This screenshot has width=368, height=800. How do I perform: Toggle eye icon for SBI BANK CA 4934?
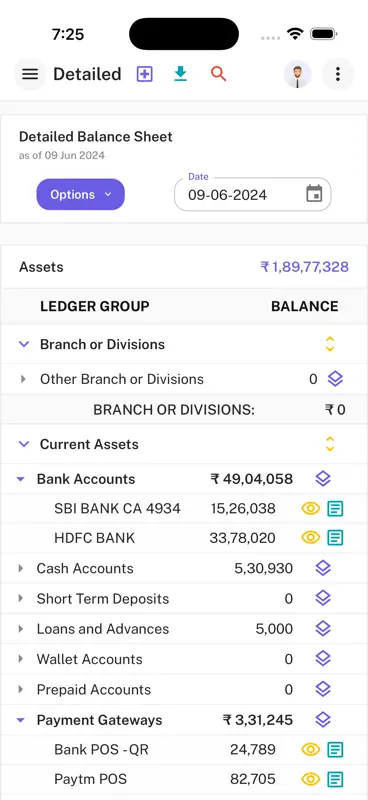click(x=310, y=509)
